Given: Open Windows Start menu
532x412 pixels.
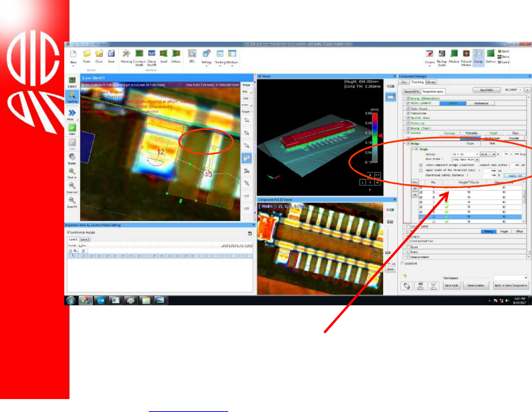Looking at the screenshot, I should click(71, 300).
